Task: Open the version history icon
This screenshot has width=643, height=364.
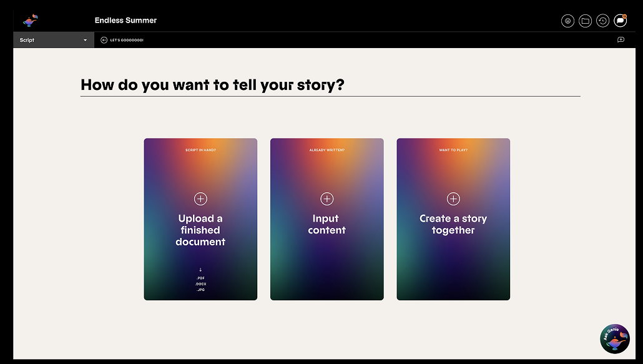Action: 602,21
